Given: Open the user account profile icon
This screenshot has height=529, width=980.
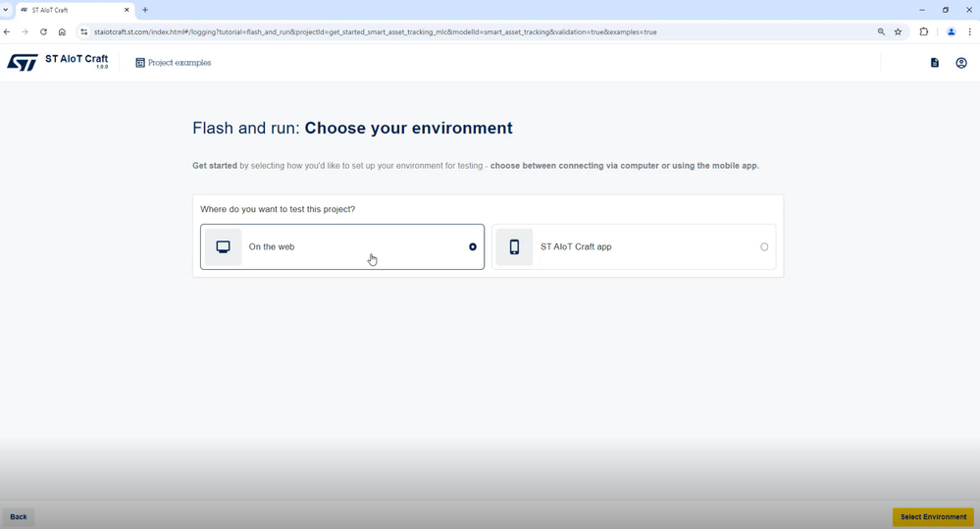Looking at the screenshot, I should point(961,63).
